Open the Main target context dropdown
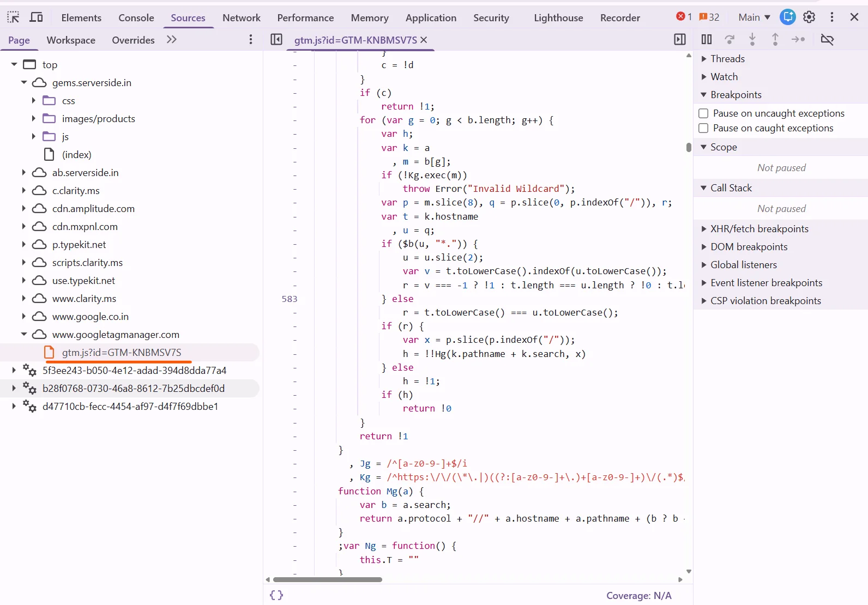 (x=754, y=17)
